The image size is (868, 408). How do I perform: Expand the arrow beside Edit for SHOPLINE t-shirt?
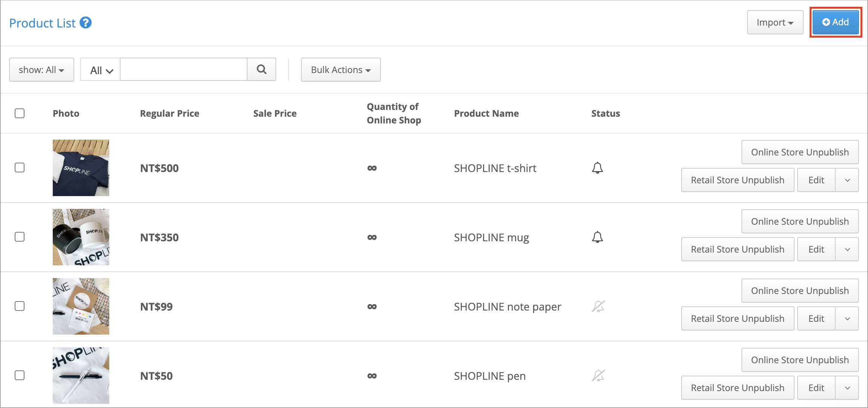847,180
